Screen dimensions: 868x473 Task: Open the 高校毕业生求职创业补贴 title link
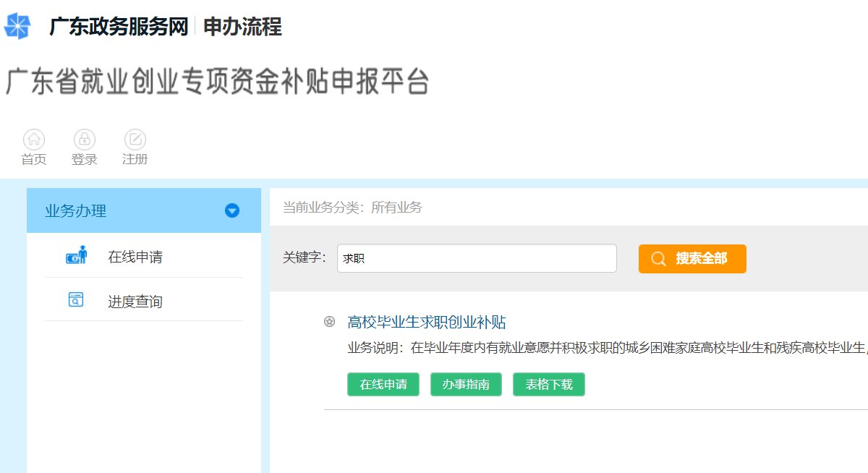[x=427, y=322]
